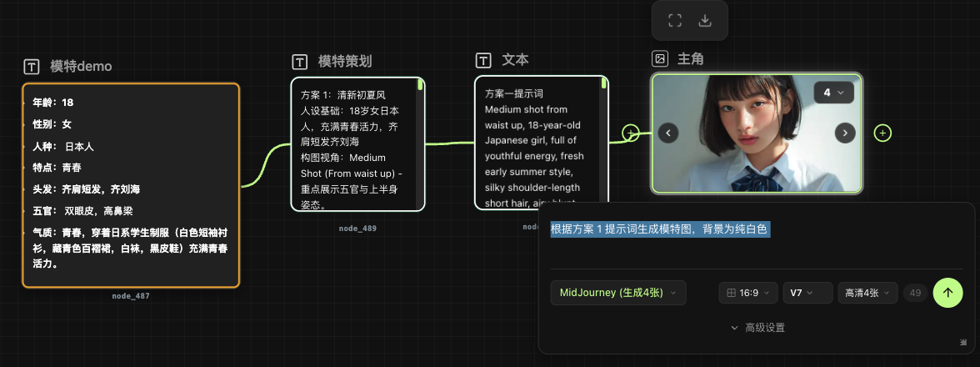Open the MidJourney model dropdown
This screenshot has height=367, width=980.
(618, 293)
